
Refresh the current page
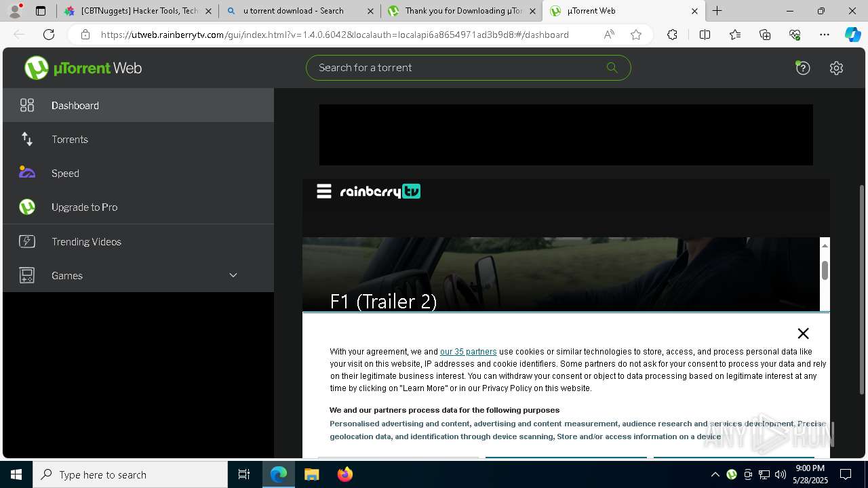(x=49, y=35)
